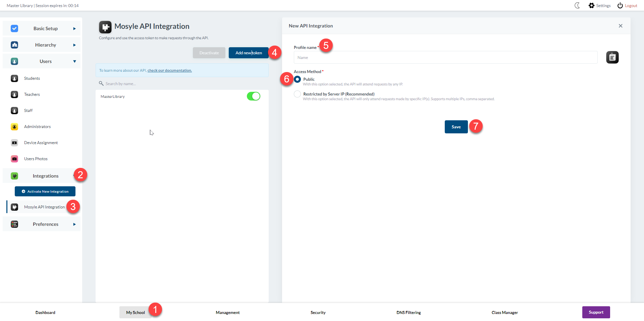This screenshot has width=644, height=321.
Task: Click the yellow Administrators icon
Action: (14, 127)
